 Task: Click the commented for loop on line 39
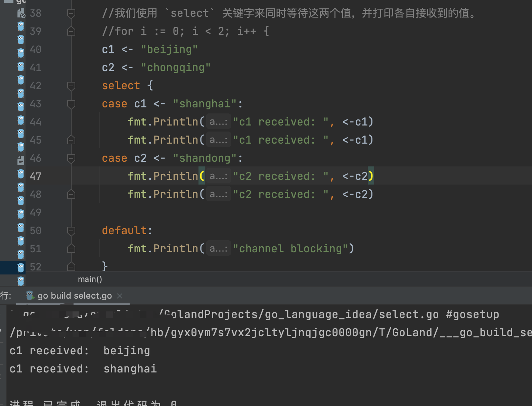(x=185, y=32)
